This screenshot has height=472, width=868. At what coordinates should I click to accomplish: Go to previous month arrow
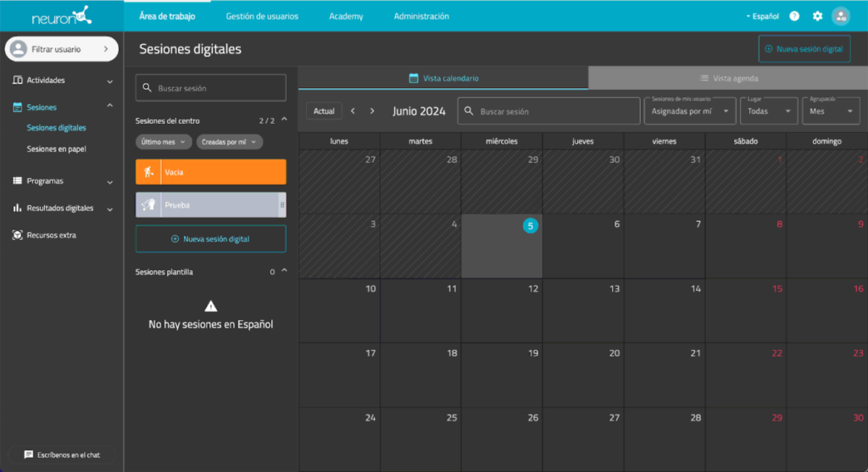click(353, 111)
